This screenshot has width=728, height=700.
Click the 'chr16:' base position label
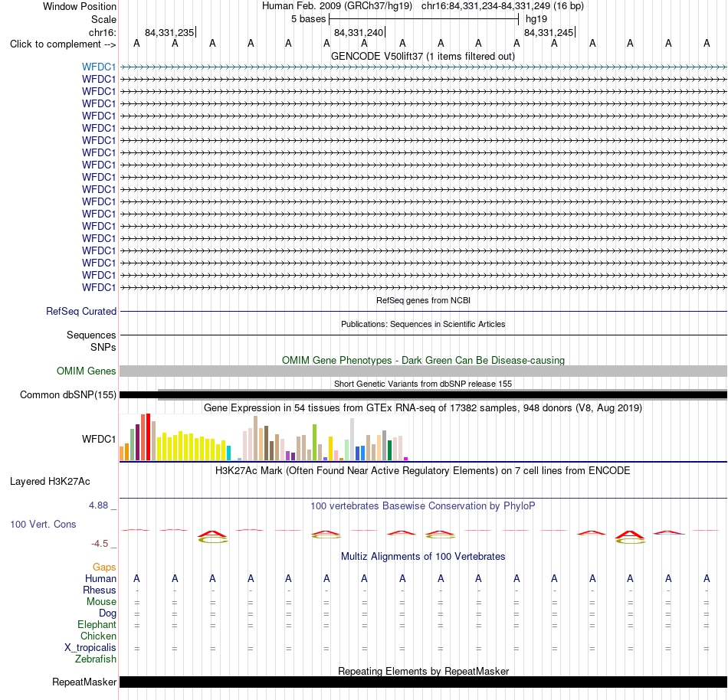(x=102, y=32)
